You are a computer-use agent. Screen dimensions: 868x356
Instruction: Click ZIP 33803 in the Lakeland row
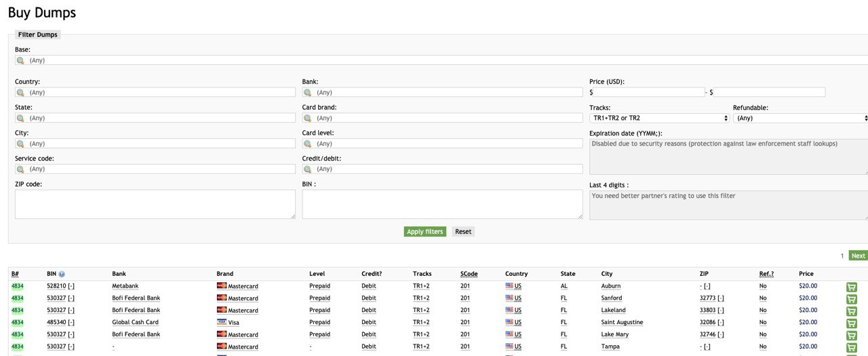[x=708, y=311]
